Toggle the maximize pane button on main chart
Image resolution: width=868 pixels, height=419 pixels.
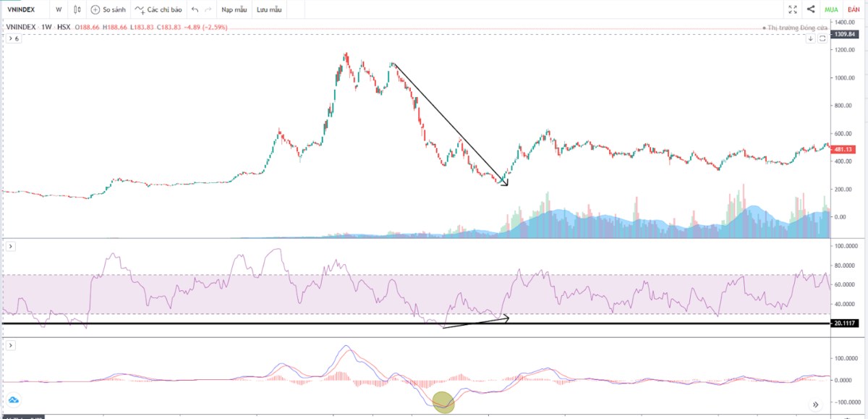pyautogui.click(x=822, y=38)
